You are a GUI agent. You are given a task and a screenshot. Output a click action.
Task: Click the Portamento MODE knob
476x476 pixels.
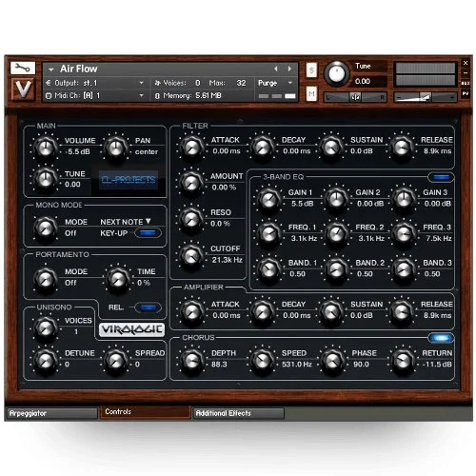[46, 278]
